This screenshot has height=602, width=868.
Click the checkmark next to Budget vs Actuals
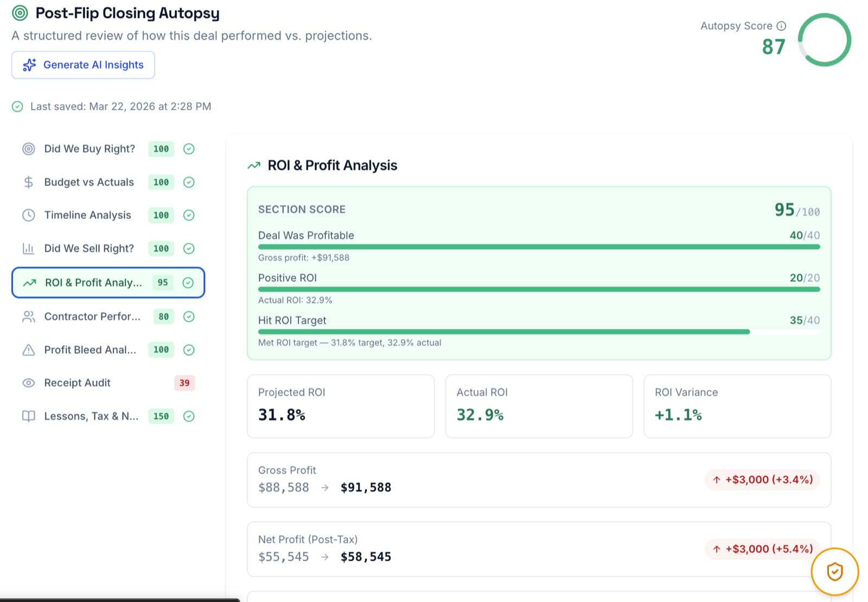[x=189, y=182]
